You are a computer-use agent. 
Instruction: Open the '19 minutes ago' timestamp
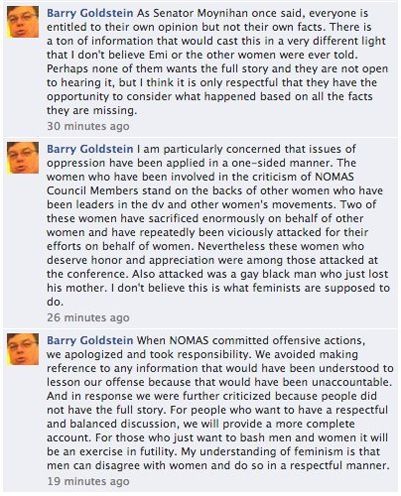point(88,481)
